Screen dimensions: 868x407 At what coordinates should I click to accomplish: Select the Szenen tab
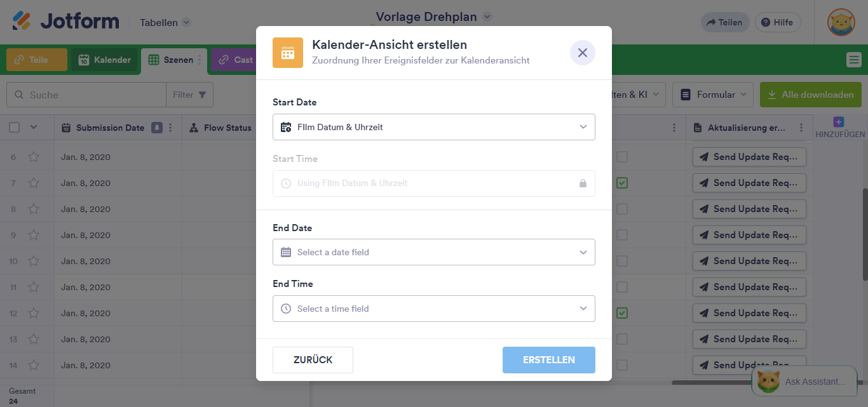click(x=170, y=60)
